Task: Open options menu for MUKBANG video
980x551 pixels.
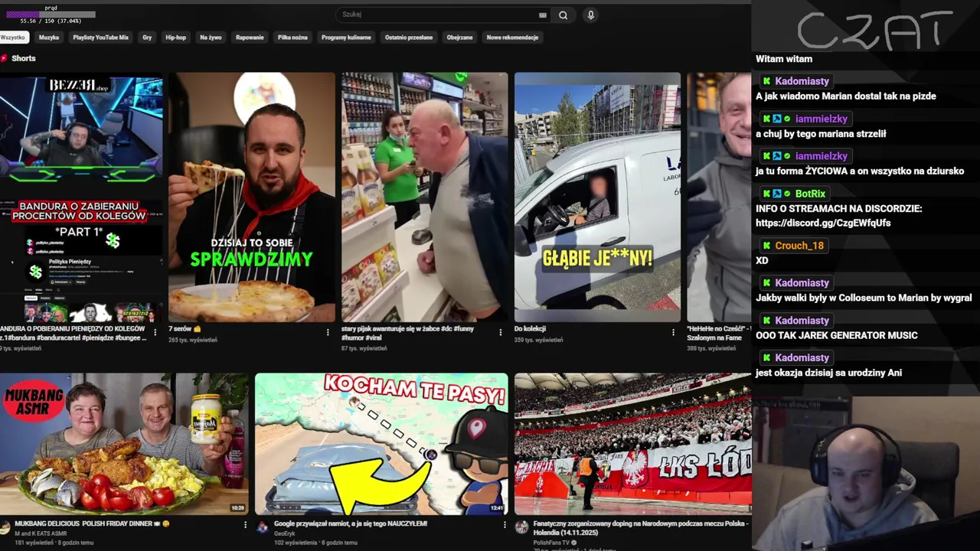Action: [x=245, y=525]
